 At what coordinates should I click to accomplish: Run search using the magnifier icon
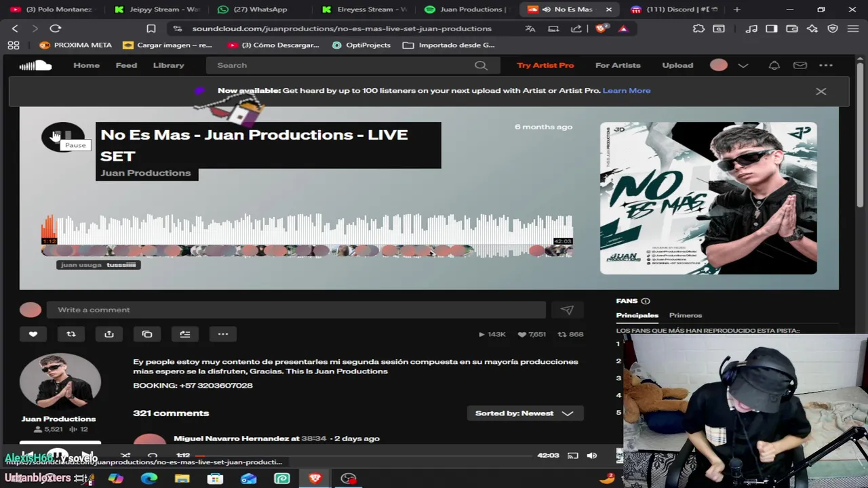pos(481,65)
